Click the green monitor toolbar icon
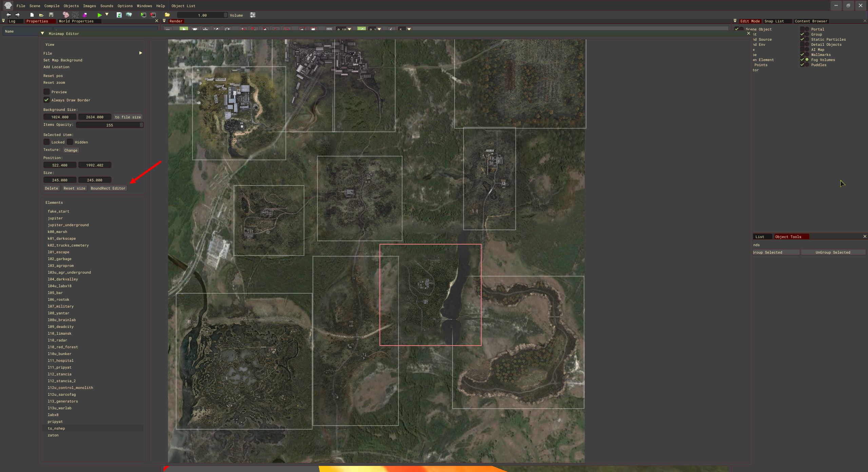This screenshot has height=472, width=868. [x=143, y=15]
